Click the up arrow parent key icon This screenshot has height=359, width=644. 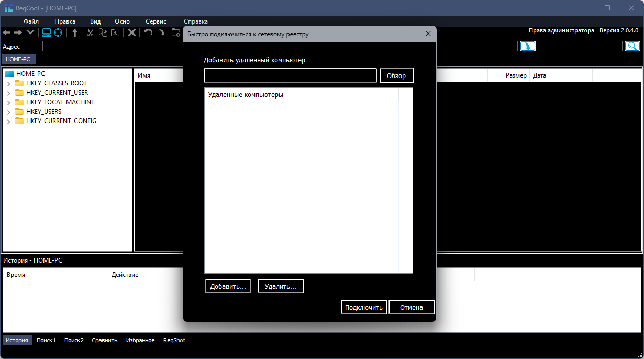click(x=75, y=32)
